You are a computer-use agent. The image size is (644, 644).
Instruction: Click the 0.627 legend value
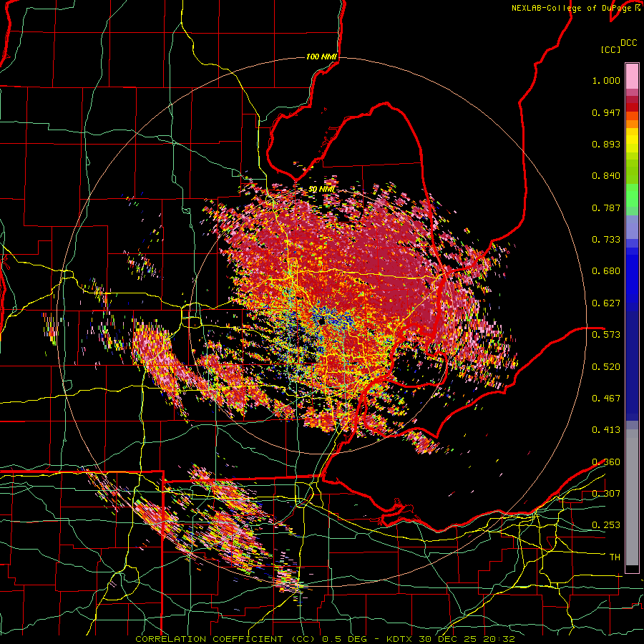point(606,303)
